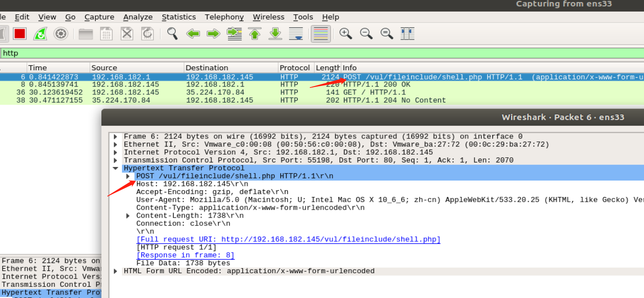Follow the Full request URI link
This screenshot has width=644, height=298.
coord(288,239)
